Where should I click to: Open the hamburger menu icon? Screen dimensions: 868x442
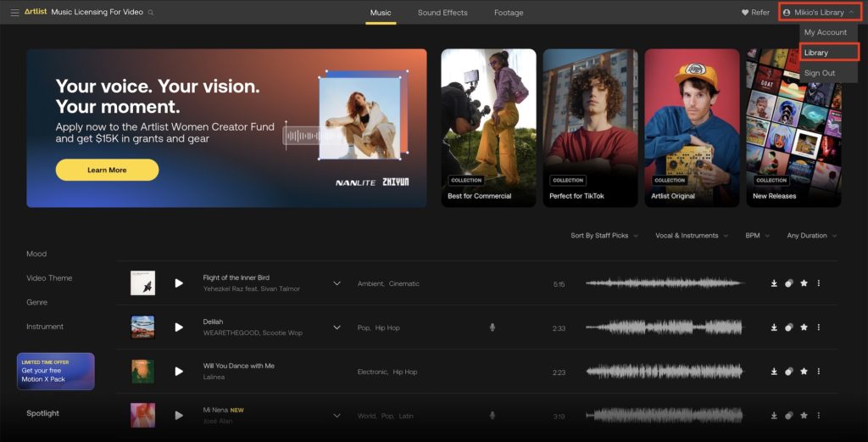(15, 12)
